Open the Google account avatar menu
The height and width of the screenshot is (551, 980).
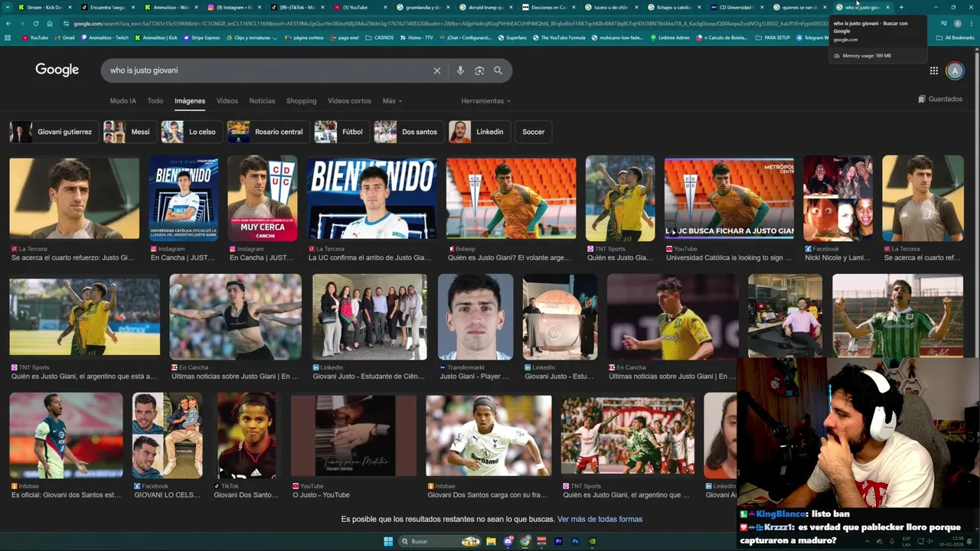(955, 70)
